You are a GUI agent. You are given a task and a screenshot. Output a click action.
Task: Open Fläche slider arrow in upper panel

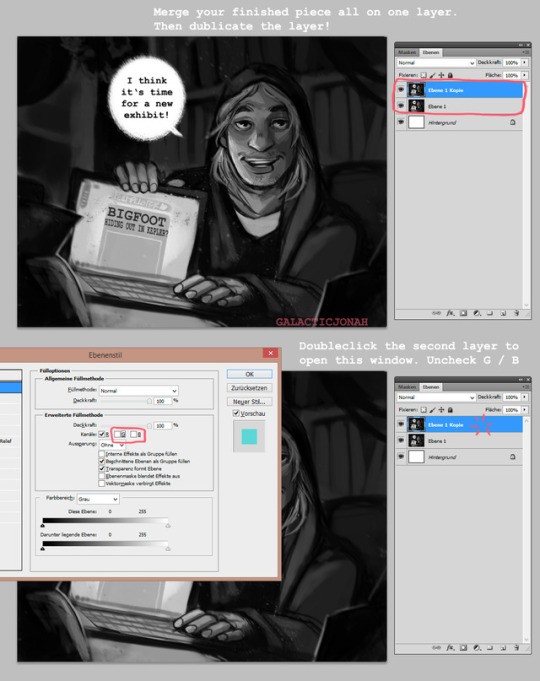525,75
